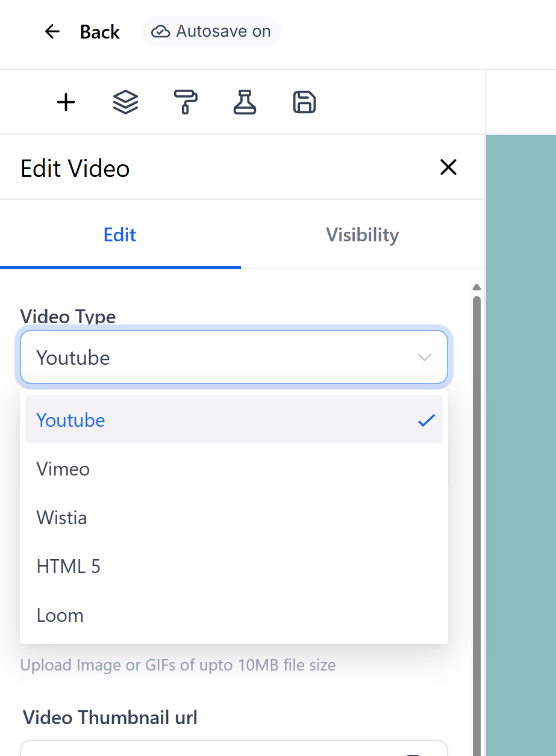This screenshot has height=756, width=556.
Task: Click the Autosave on button
Action: (x=211, y=31)
